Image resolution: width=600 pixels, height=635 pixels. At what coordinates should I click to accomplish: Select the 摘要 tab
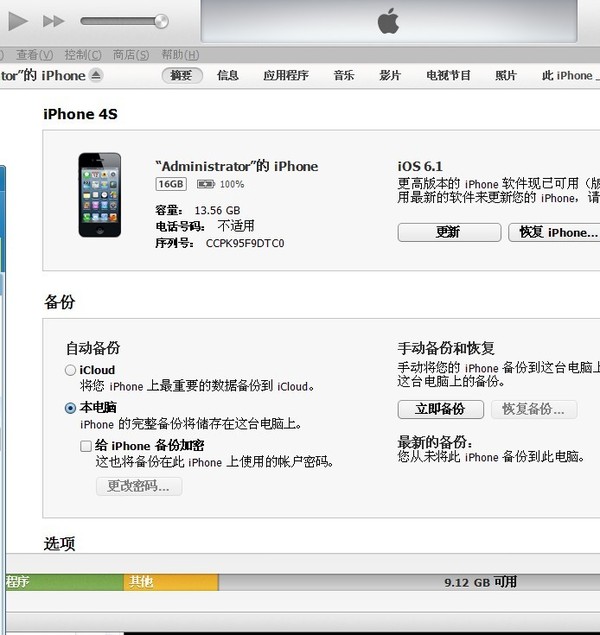coord(182,75)
